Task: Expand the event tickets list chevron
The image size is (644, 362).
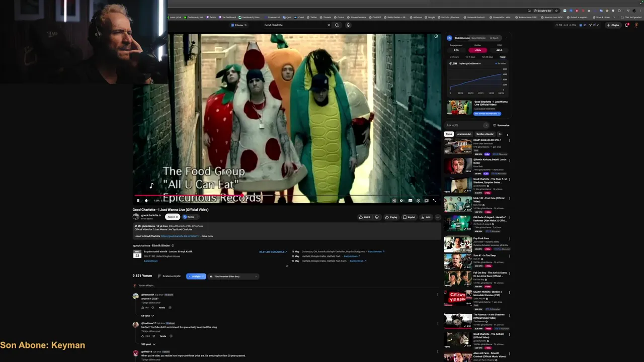Action: (x=287, y=266)
